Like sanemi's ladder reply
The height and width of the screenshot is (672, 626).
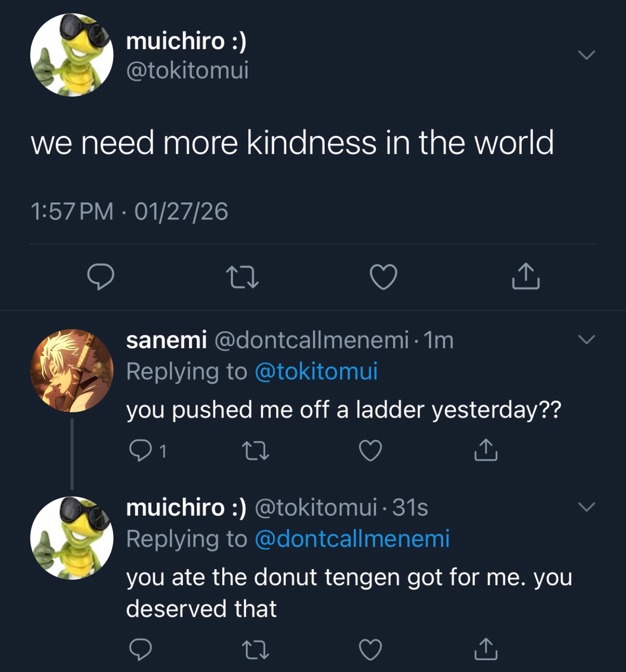click(x=370, y=451)
